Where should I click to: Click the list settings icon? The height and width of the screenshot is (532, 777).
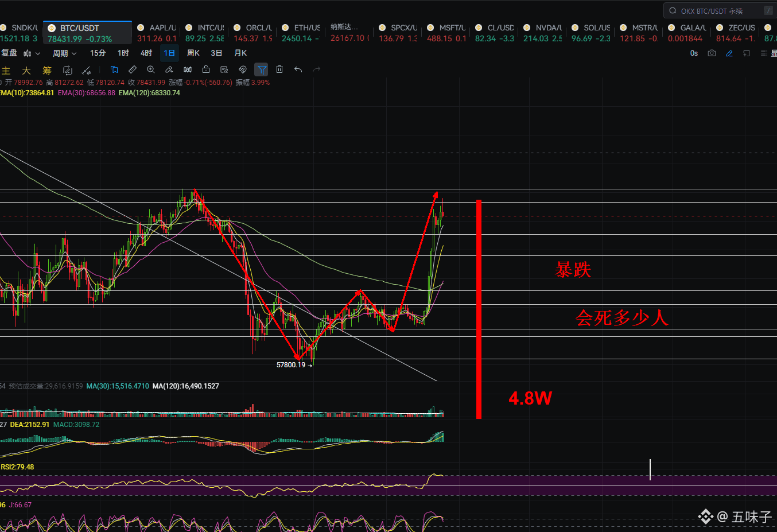[x=764, y=53]
